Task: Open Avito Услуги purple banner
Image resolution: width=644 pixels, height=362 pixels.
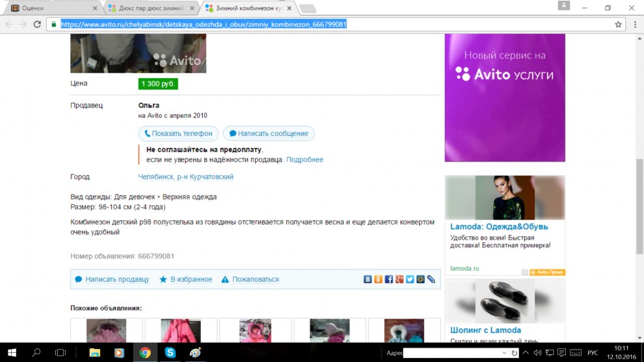Action: (x=505, y=98)
